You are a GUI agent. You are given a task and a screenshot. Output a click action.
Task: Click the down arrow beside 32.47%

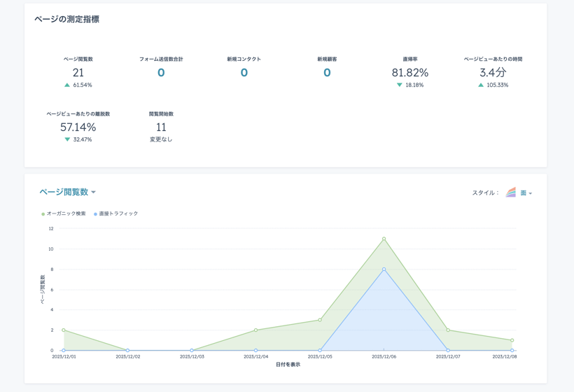point(67,139)
